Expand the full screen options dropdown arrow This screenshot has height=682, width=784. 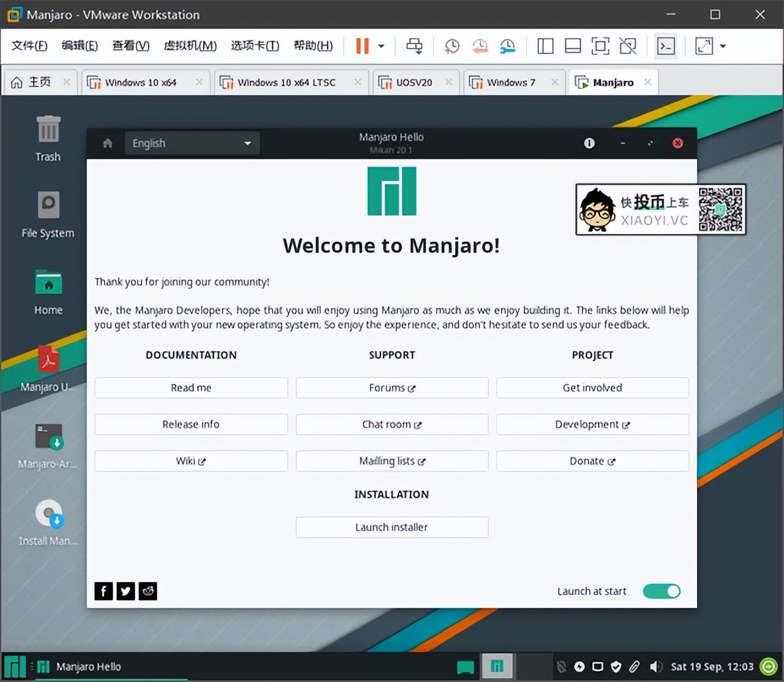coord(723,46)
